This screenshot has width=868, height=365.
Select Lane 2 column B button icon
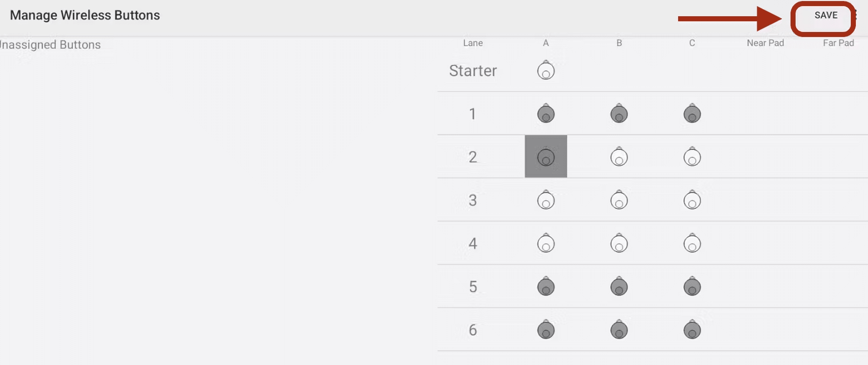(x=619, y=157)
